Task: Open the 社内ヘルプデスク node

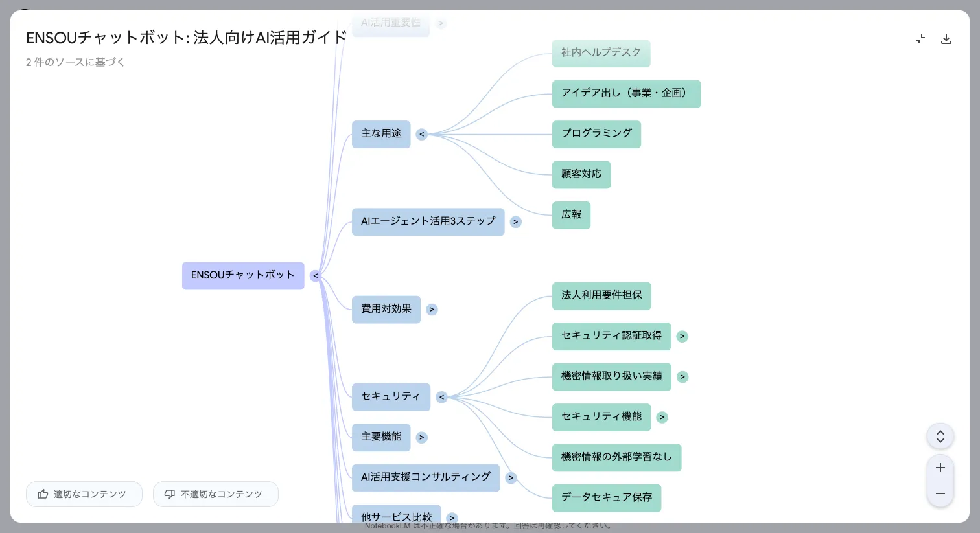Action: [x=601, y=53]
